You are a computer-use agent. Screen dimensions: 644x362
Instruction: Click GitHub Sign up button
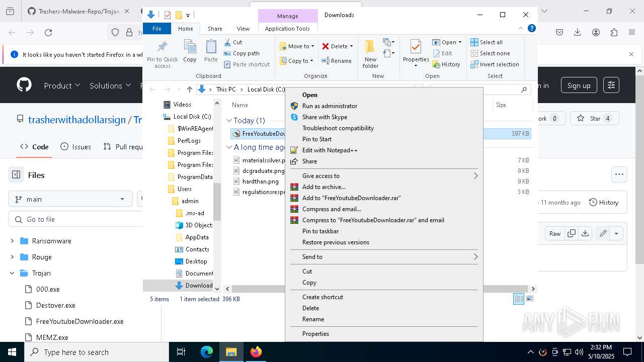click(579, 85)
